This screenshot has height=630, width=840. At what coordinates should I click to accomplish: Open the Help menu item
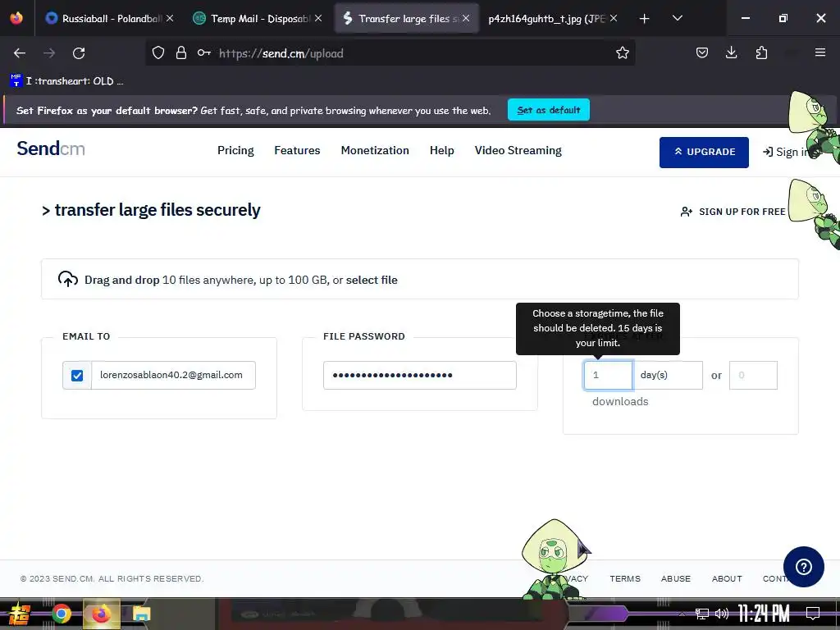(442, 151)
